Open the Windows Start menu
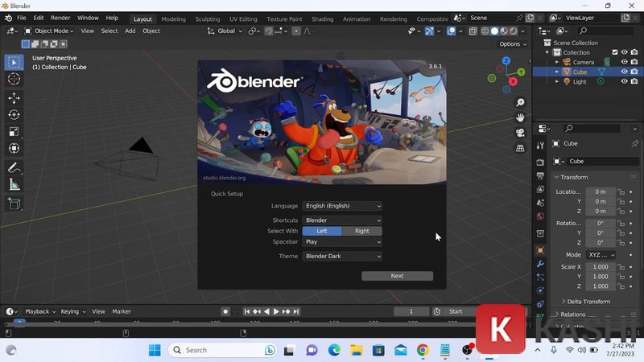This screenshot has width=644, height=362. pyautogui.click(x=155, y=350)
